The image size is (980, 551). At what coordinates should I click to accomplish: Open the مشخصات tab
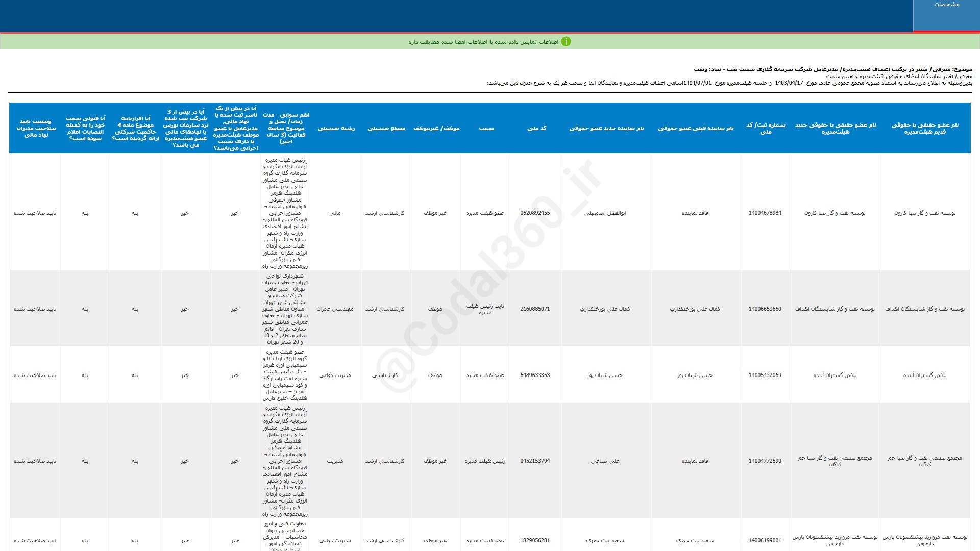pos(946,5)
